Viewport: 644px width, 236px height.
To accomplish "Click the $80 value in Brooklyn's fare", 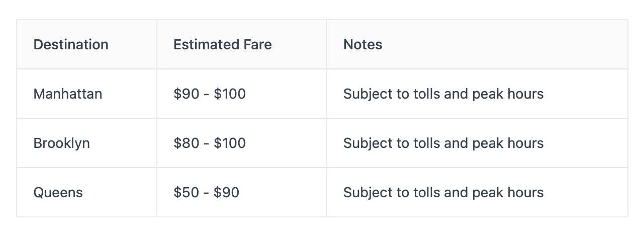I will (185, 143).
